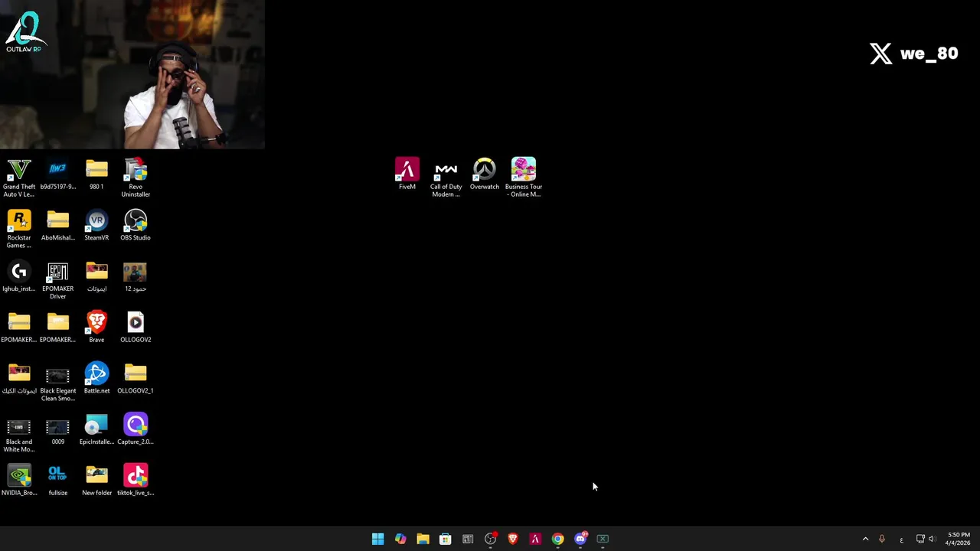980x551 pixels.
Task: Click the microphone tray icon
Action: tap(882, 539)
